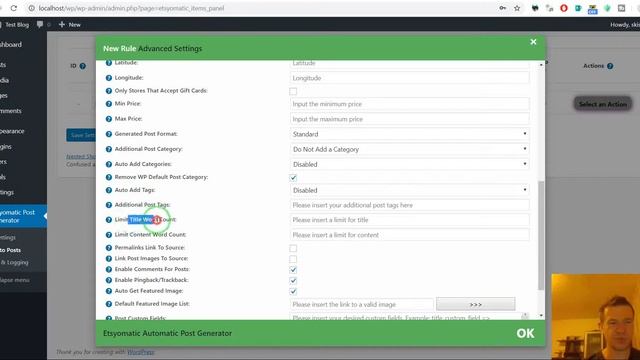This screenshot has width=640, height=360.
Task: Enable Permalinks Link To Source checkbox
Action: pyautogui.click(x=293, y=248)
